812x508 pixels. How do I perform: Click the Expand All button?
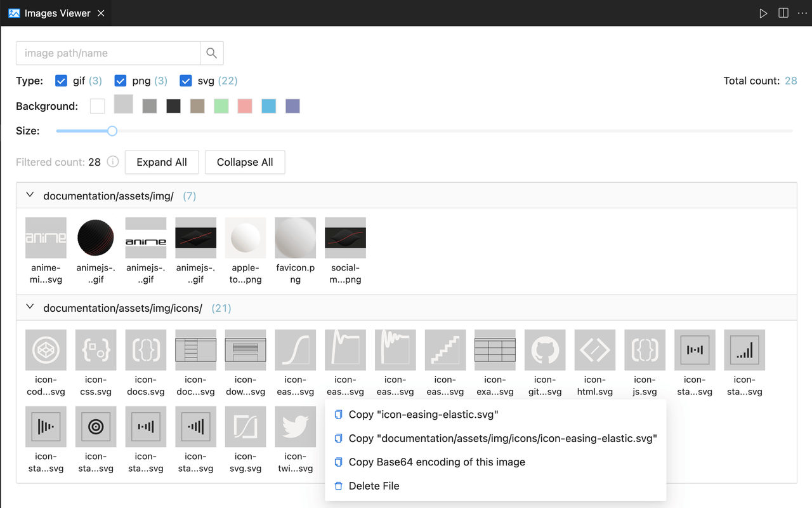tap(162, 162)
